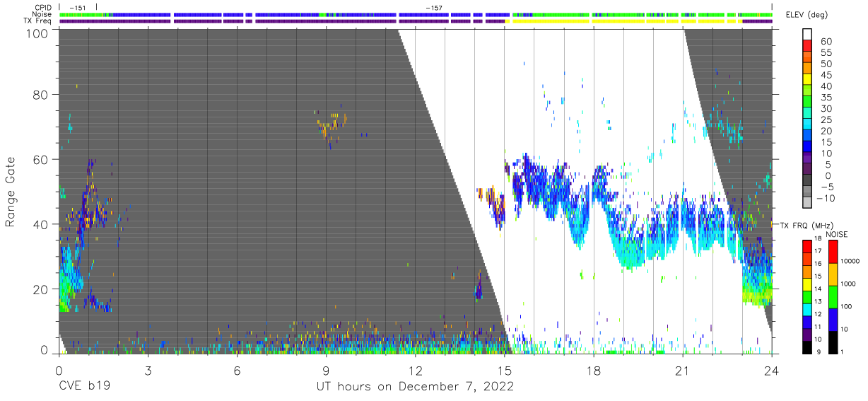The image size is (868, 401).
Task: Click the 60 elevation legend value
Action: (x=826, y=41)
